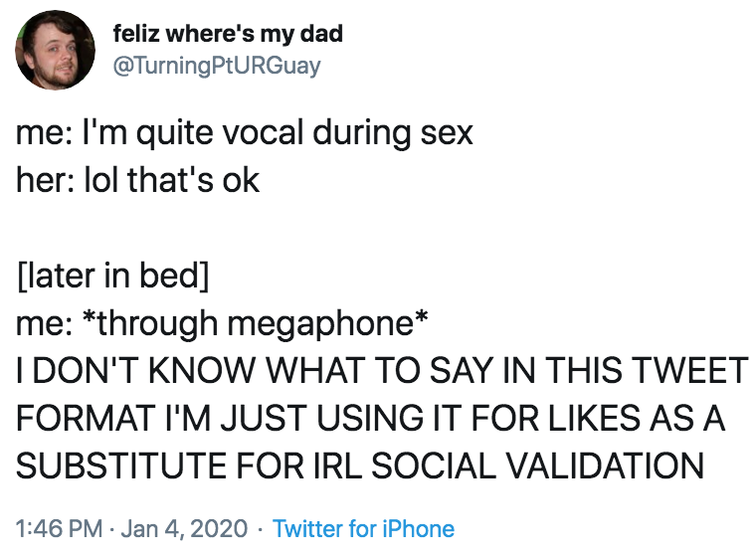Screen dimensions: 755x560
Task: Open the author's round profile picture
Action: coord(55,50)
